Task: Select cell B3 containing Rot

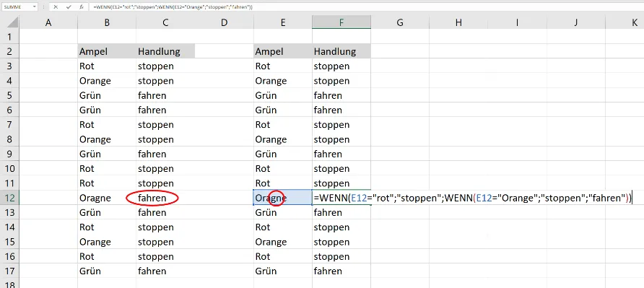Action: 107,66
